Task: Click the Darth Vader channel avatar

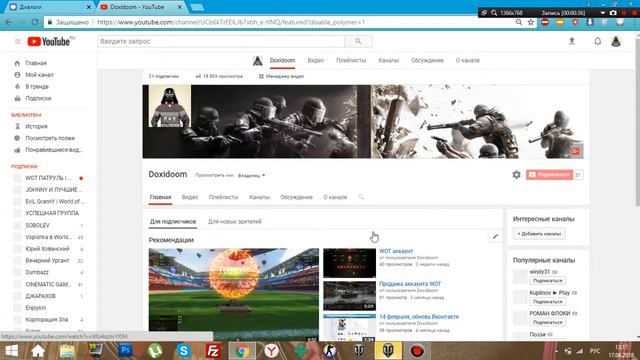Action: (169, 106)
